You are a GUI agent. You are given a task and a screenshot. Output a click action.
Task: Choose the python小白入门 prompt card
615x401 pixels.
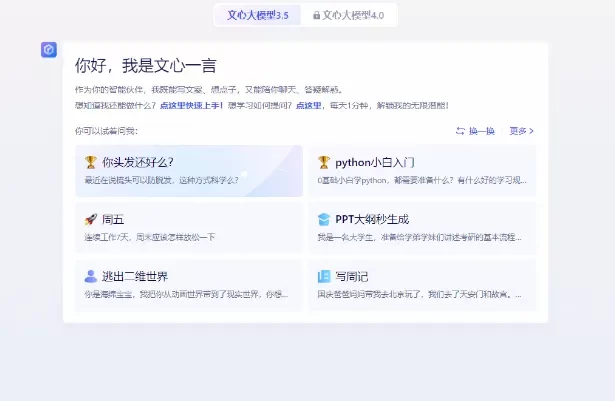422,171
